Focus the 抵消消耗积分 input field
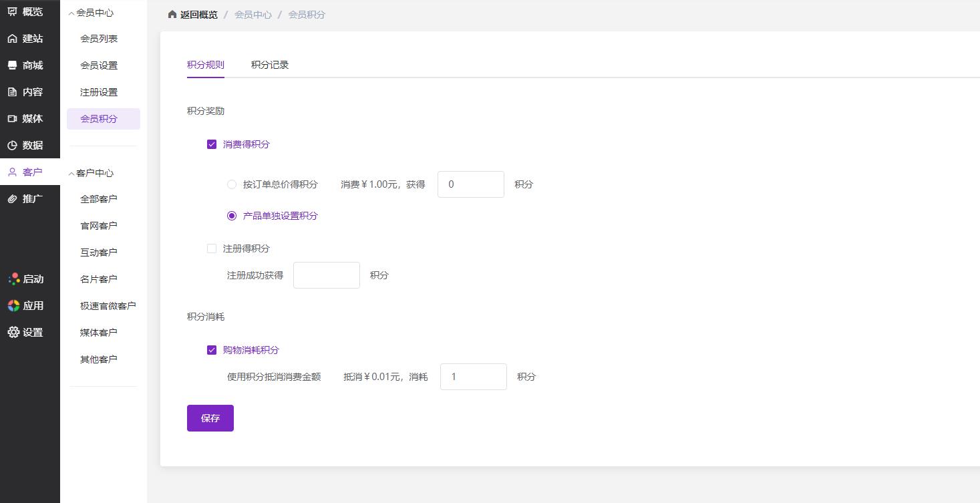980x503 pixels. coord(474,377)
